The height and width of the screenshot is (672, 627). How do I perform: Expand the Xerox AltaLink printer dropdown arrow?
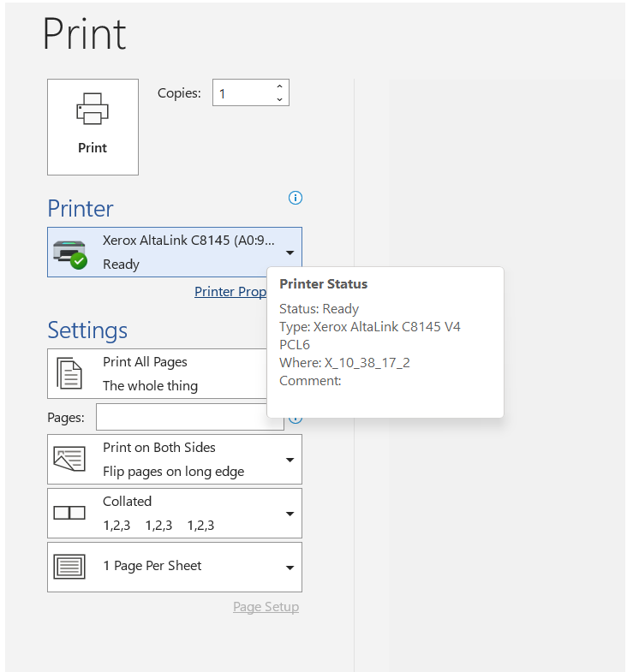pyautogui.click(x=290, y=253)
